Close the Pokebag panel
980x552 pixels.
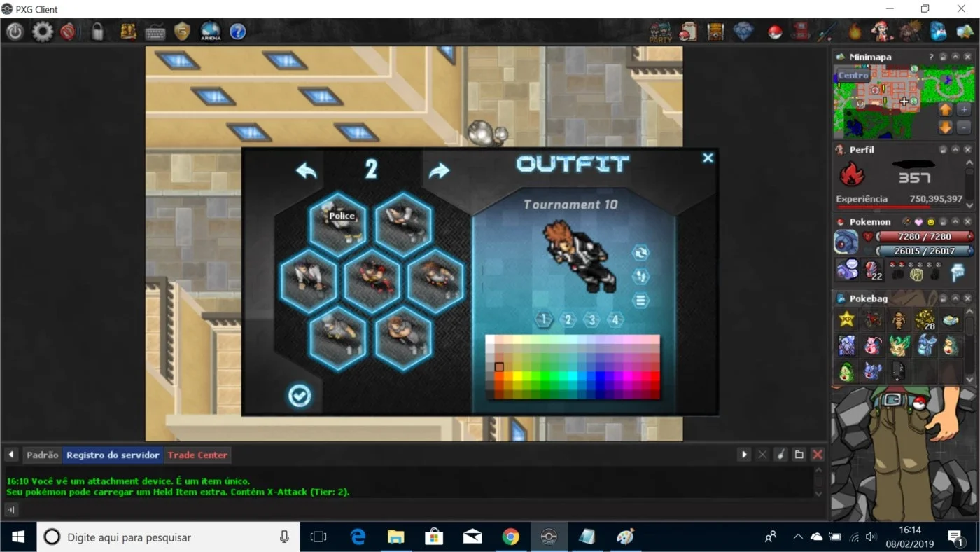click(x=968, y=298)
